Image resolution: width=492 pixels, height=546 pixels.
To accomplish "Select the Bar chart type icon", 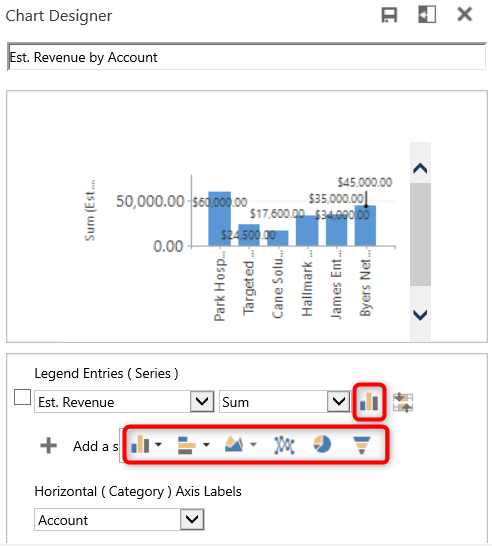I will [187, 445].
